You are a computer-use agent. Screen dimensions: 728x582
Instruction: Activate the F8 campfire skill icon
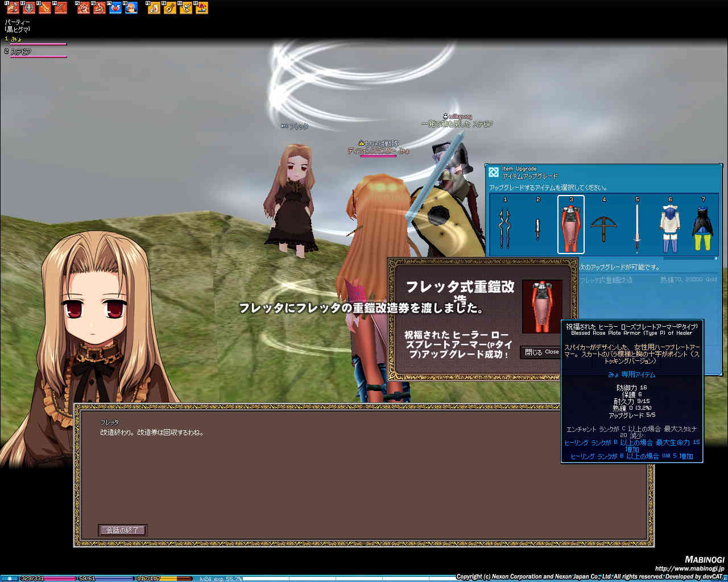point(131,8)
